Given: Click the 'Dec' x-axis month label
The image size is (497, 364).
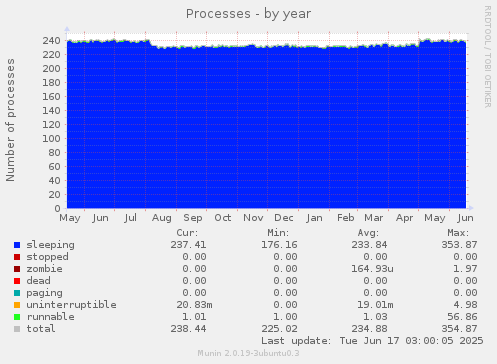Looking at the screenshot, I should (x=284, y=218).
